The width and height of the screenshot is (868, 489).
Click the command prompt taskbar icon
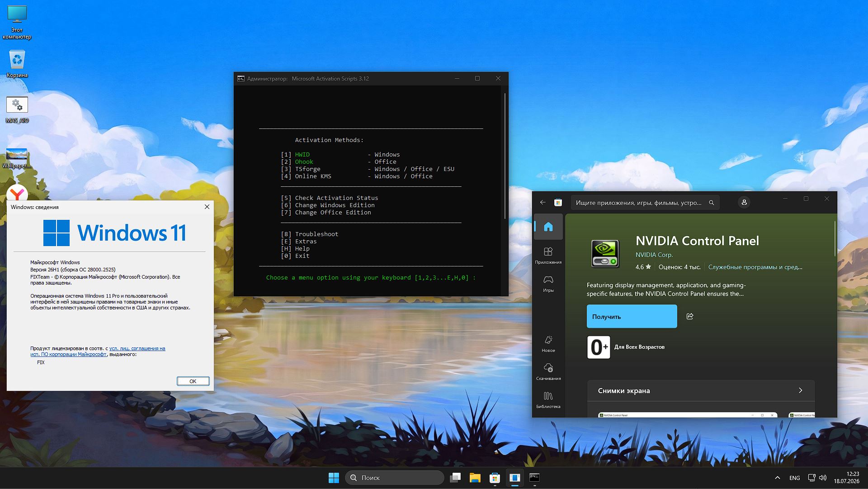point(534,478)
